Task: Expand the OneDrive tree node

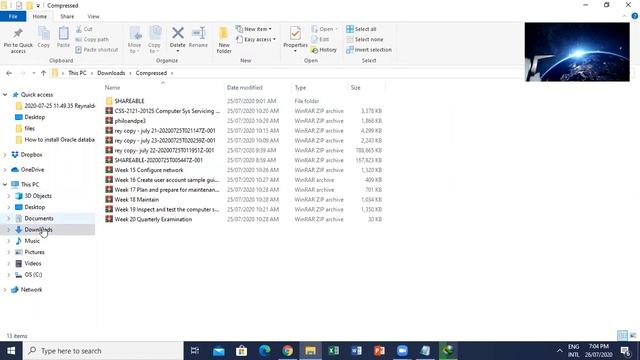Action: 5,170
